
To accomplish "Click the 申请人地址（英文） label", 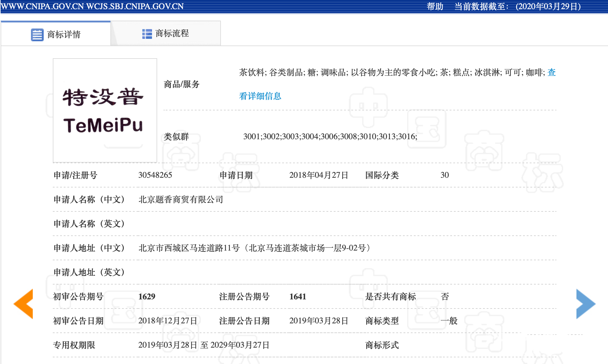I will tap(89, 272).
